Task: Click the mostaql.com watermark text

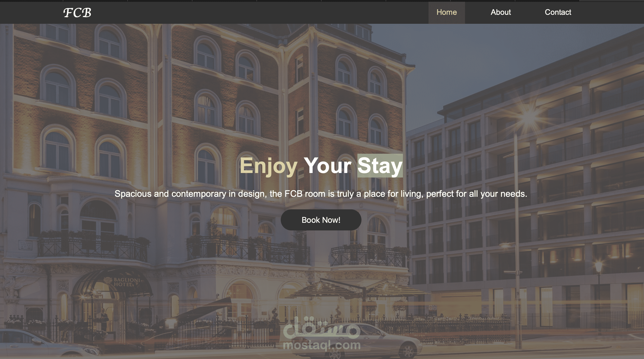Action: click(322, 345)
